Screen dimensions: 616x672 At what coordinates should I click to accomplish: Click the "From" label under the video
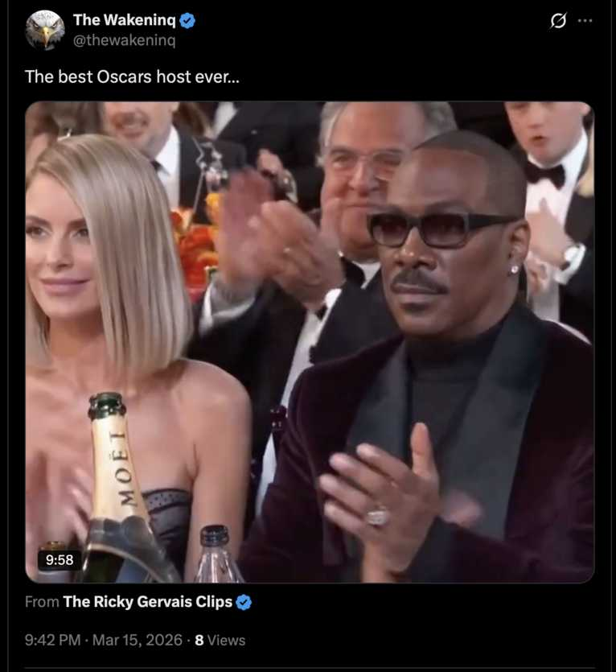(42, 602)
